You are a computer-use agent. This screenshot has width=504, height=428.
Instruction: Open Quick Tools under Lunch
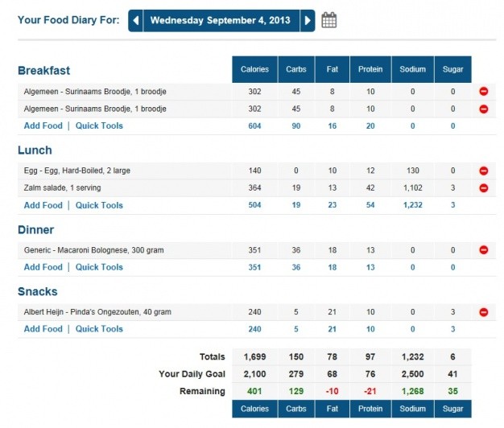99,205
